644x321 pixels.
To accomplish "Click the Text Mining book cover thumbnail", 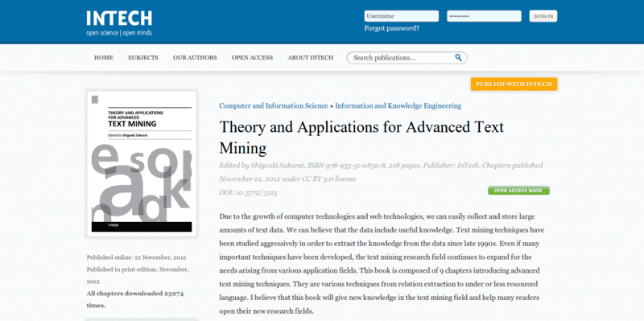I will click(142, 163).
